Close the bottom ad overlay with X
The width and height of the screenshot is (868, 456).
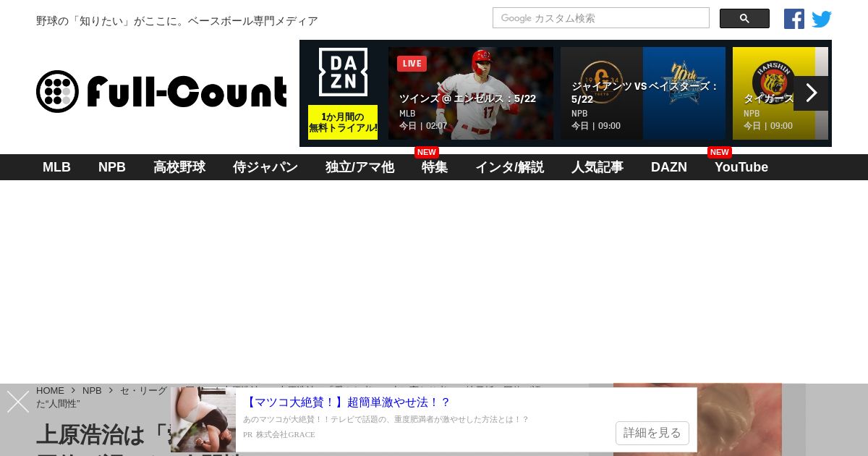pos(18,402)
